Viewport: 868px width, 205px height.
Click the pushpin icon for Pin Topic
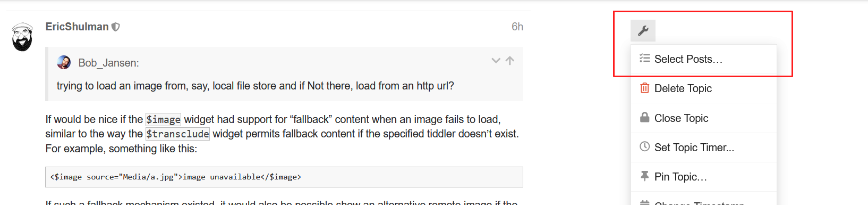(x=644, y=176)
